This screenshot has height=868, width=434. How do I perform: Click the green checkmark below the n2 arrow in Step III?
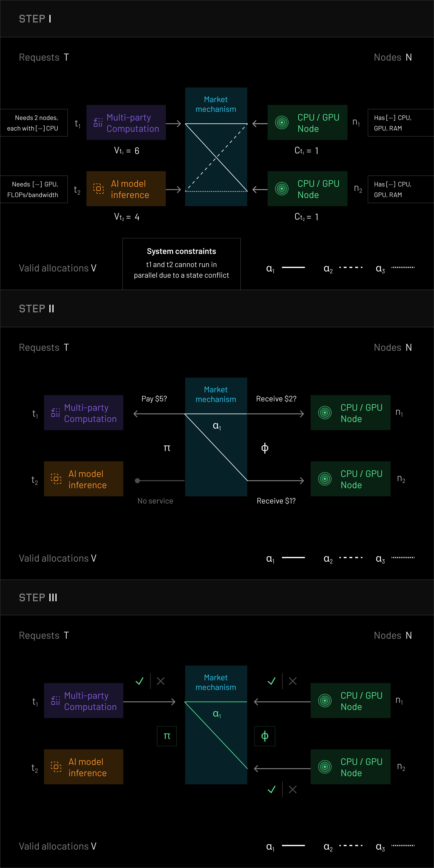click(x=272, y=789)
